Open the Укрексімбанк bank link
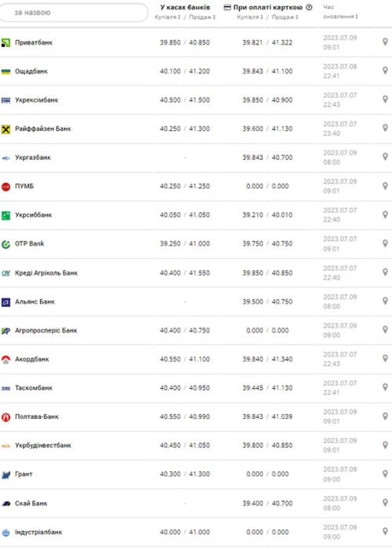Image resolution: width=392 pixels, height=549 pixels. (x=36, y=100)
